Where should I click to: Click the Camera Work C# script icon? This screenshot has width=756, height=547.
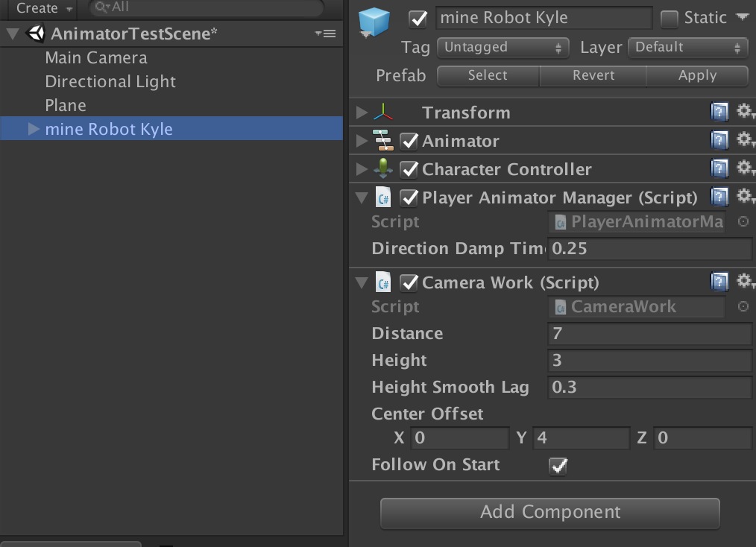383,282
